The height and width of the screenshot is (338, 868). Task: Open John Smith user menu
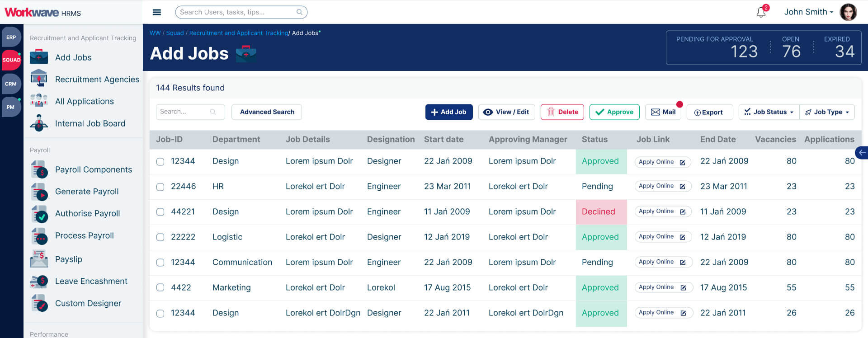808,12
